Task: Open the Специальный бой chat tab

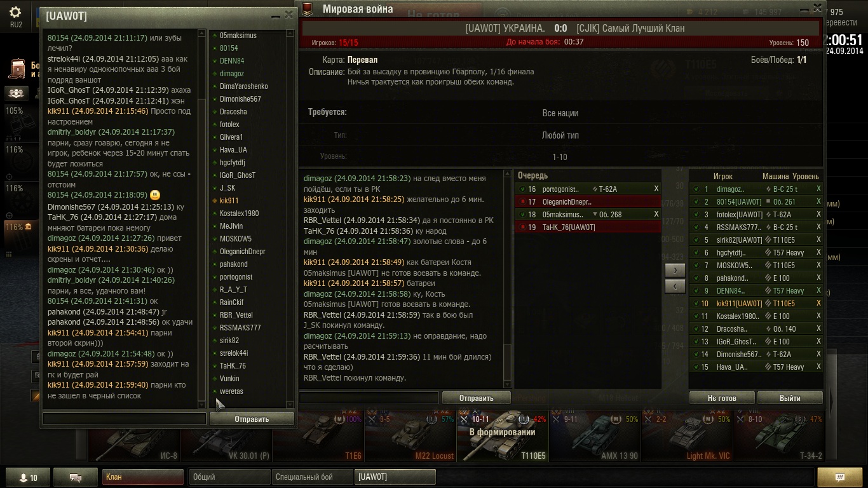Action: [x=312, y=477]
